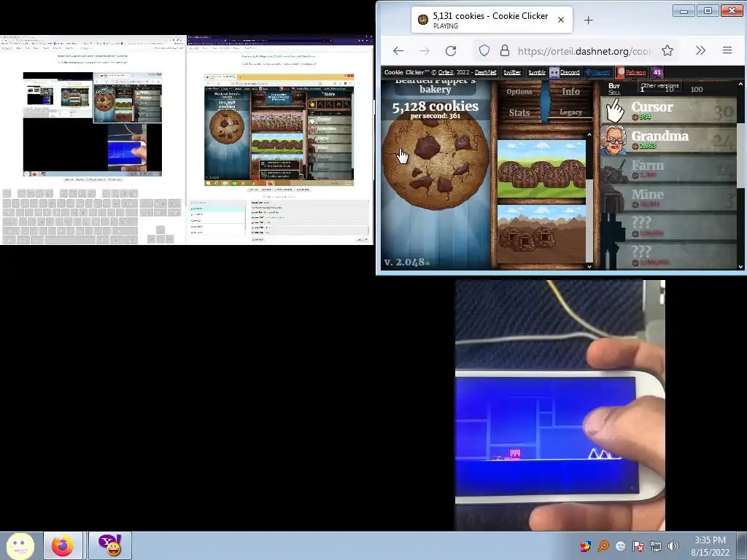Go back using the Firefox back arrow

click(398, 50)
